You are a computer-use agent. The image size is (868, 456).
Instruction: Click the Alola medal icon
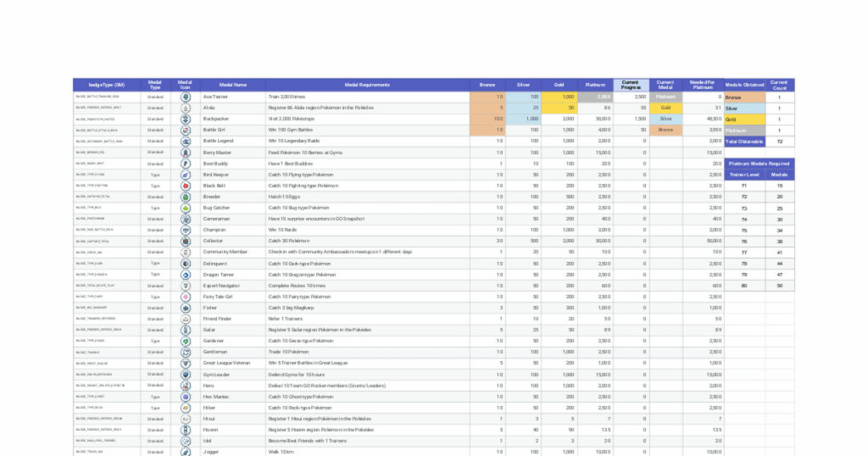pyautogui.click(x=186, y=108)
